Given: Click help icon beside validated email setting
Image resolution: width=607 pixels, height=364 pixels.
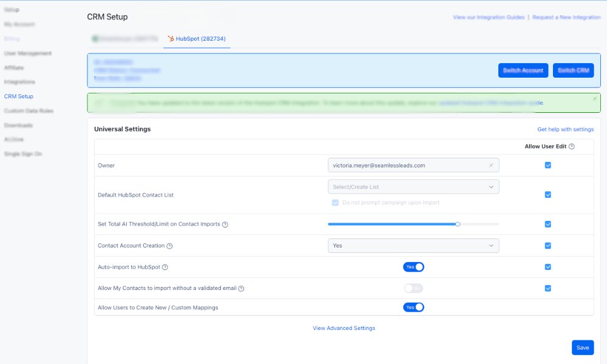Looking at the screenshot, I should point(241,289).
